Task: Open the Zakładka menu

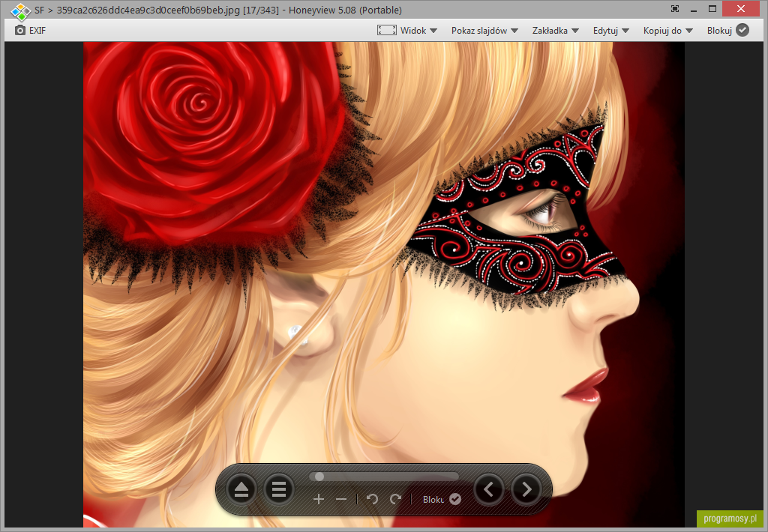Action: click(550, 30)
